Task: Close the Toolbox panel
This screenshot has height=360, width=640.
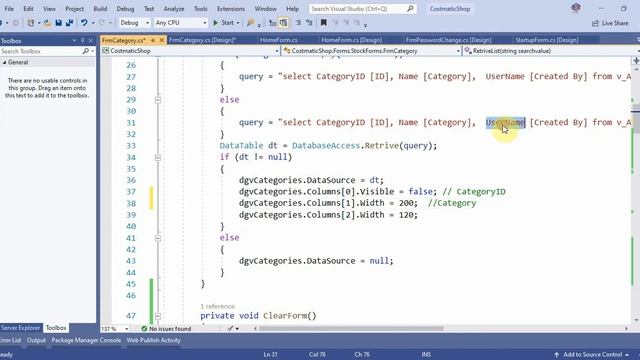Action: [91, 40]
